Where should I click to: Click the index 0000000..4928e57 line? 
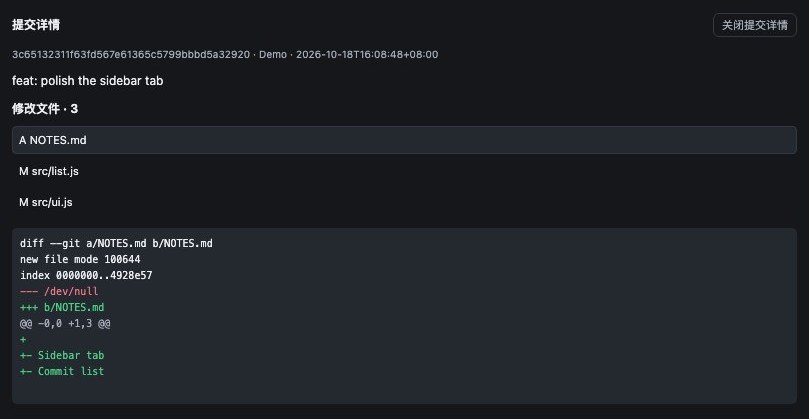click(86, 275)
